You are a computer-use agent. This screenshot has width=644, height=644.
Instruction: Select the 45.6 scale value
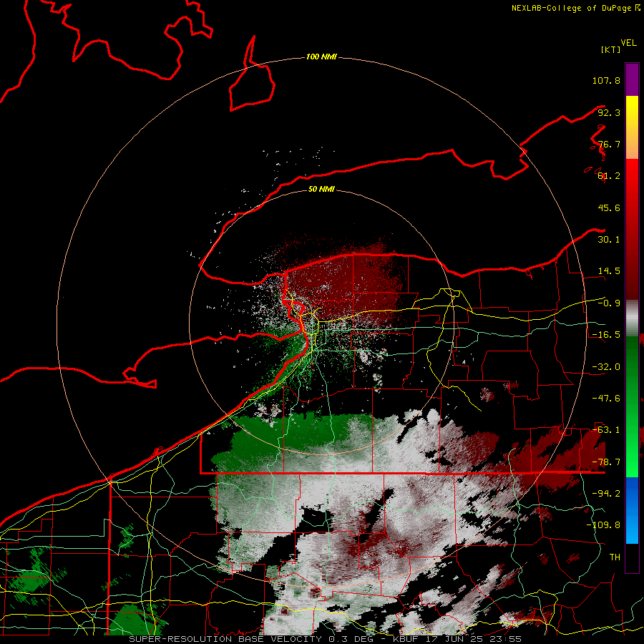609,208
